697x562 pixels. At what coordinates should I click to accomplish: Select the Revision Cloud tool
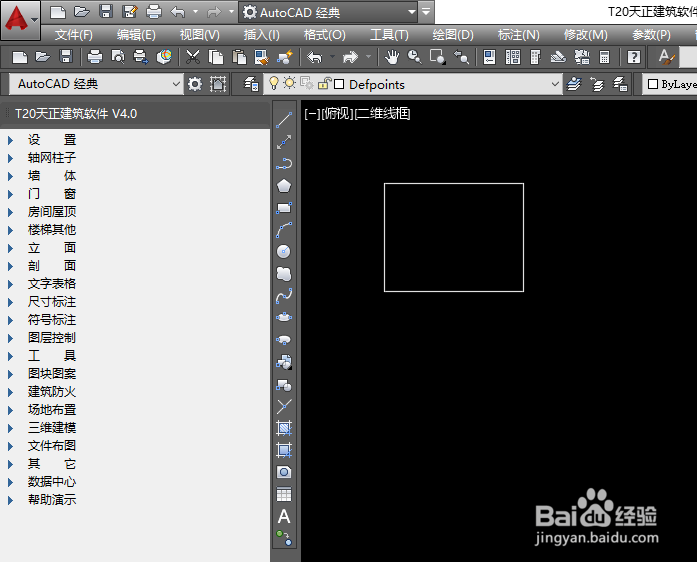(284, 274)
